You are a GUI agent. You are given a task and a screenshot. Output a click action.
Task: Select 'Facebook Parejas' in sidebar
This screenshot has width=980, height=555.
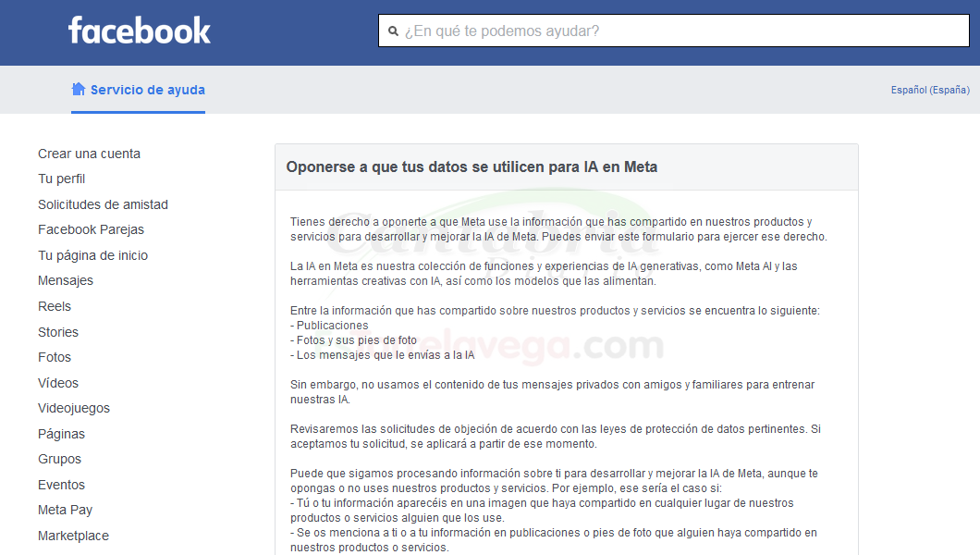(92, 230)
